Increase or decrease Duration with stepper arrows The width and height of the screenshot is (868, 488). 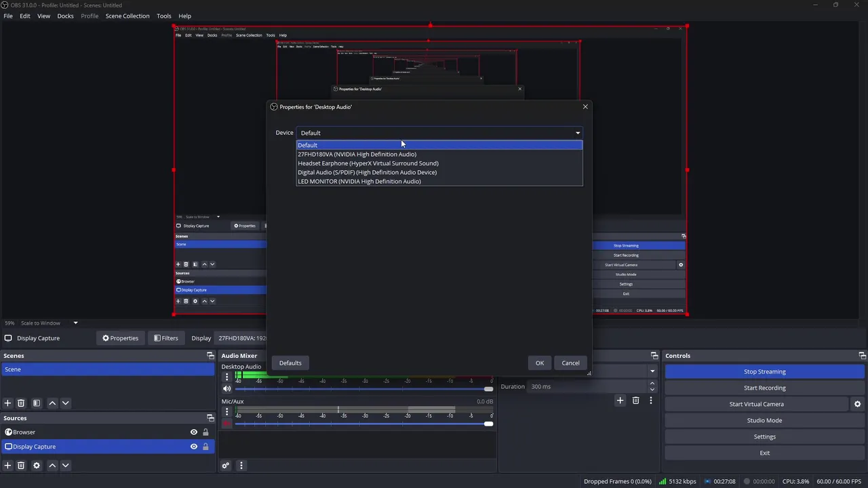(652, 386)
